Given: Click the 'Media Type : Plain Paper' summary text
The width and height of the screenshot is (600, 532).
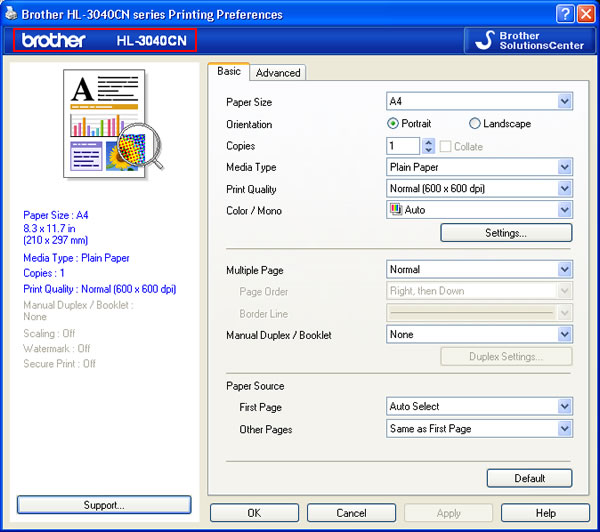Looking at the screenshot, I should [x=76, y=258].
